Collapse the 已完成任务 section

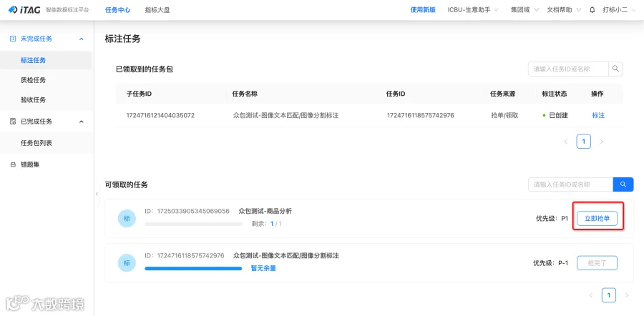pos(82,122)
